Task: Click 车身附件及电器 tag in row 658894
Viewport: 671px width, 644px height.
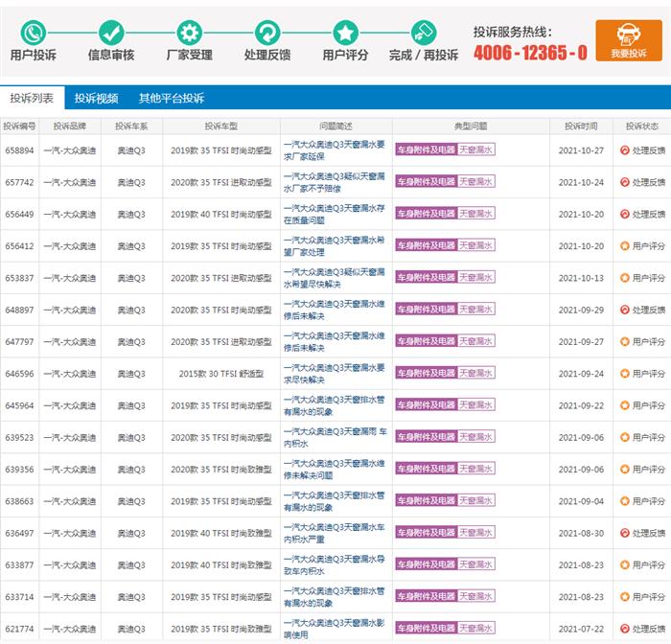Action: coord(427,149)
